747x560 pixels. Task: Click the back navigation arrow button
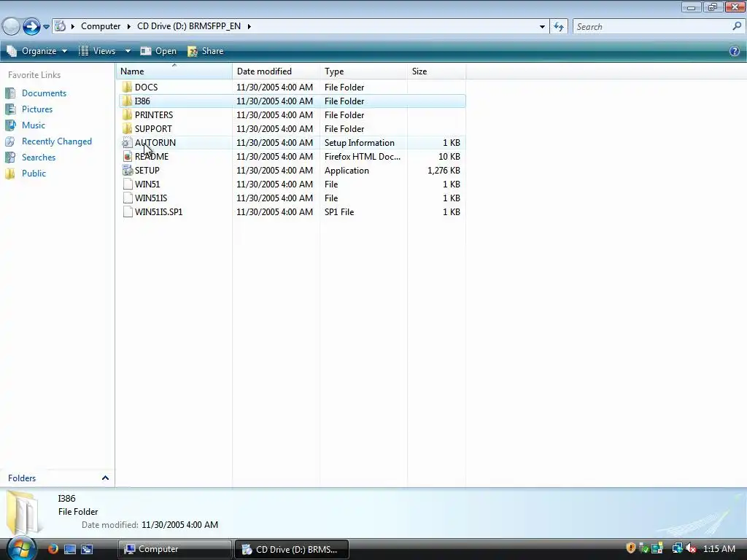pyautogui.click(x=11, y=26)
